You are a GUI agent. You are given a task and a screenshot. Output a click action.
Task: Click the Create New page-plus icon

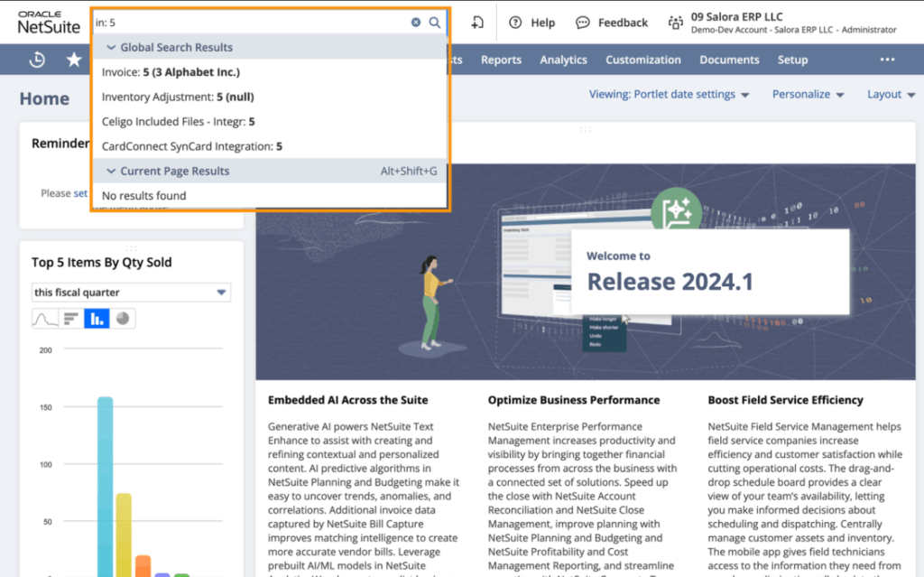coord(477,23)
